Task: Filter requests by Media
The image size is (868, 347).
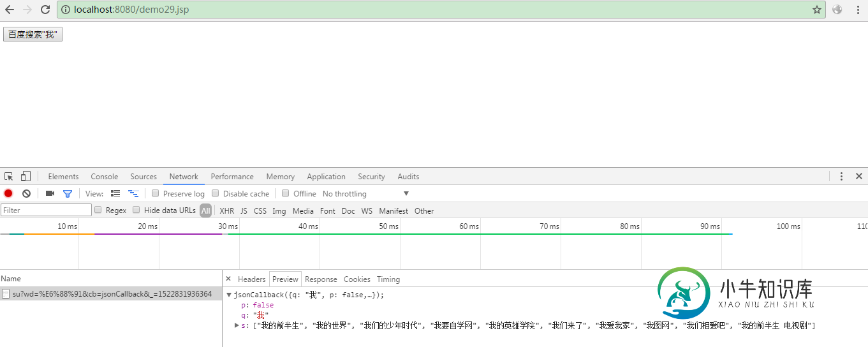Action: (303, 210)
